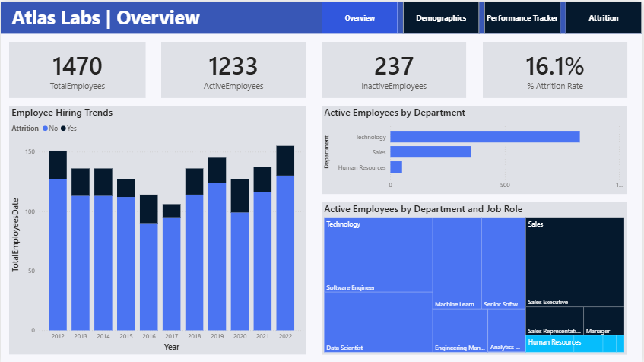Click 'Active Employees by Department and Job Role' title
The width and height of the screenshot is (644, 362).
pyautogui.click(x=423, y=209)
